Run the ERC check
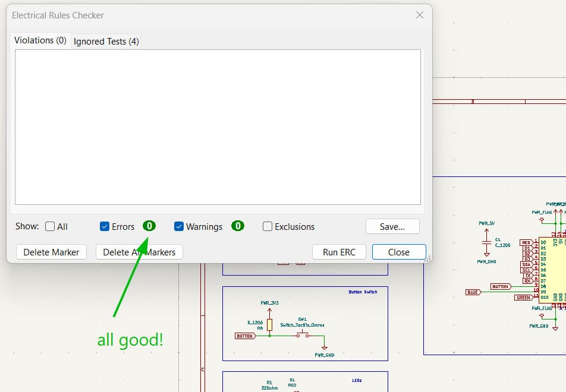The image size is (566, 392). (339, 252)
